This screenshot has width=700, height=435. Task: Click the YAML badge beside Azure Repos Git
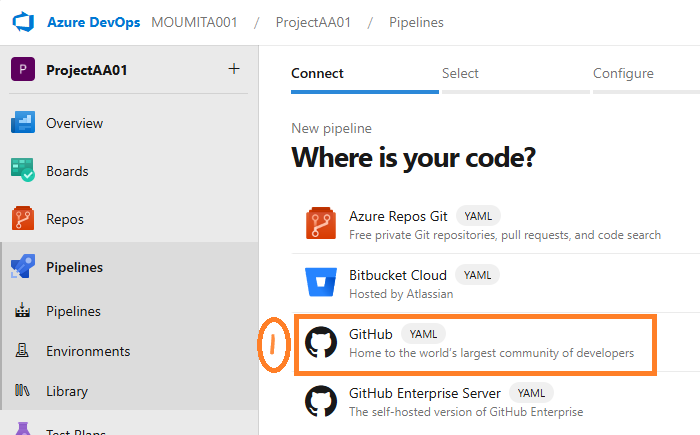(478, 216)
